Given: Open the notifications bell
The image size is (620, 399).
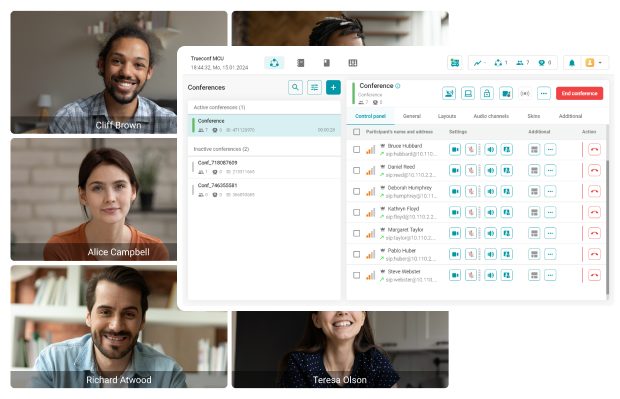Looking at the screenshot, I should click(x=572, y=63).
